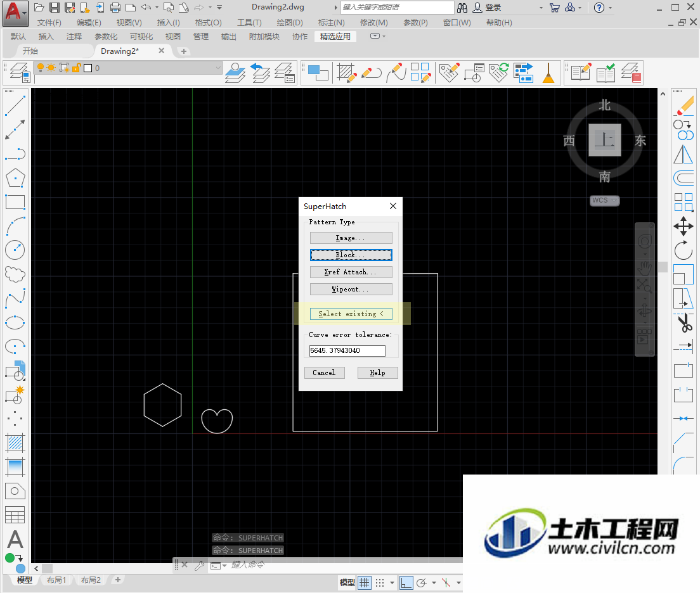Viewport: 700px width, 593px height.
Task: Select the Multiline Text tool
Action: point(15,539)
